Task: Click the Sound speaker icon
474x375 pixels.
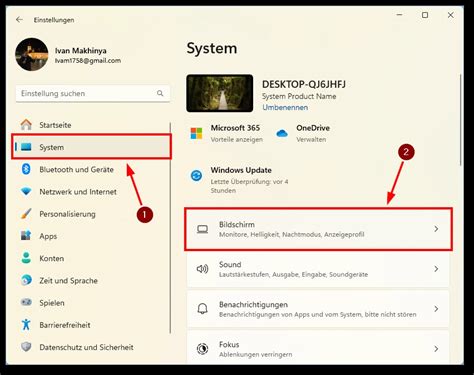Action: tap(202, 269)
